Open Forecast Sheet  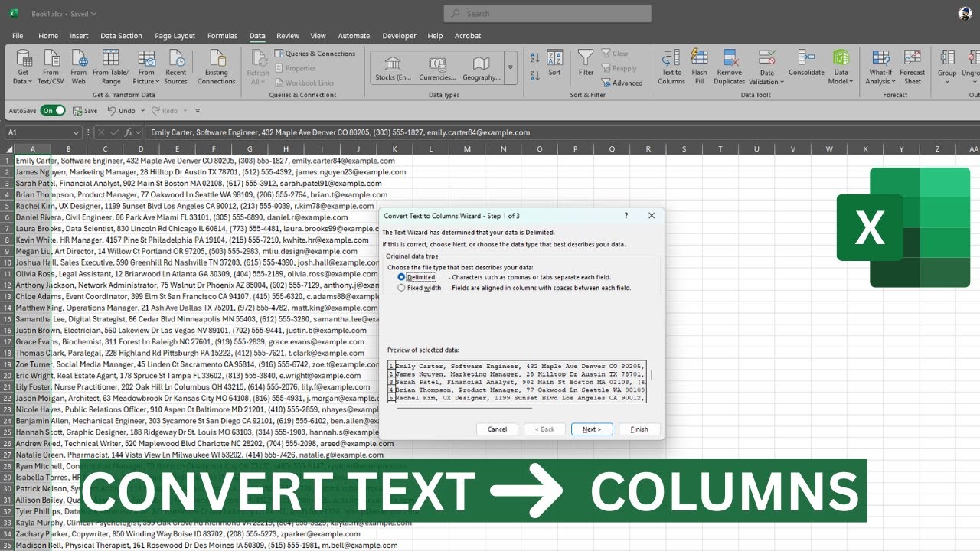913,67
